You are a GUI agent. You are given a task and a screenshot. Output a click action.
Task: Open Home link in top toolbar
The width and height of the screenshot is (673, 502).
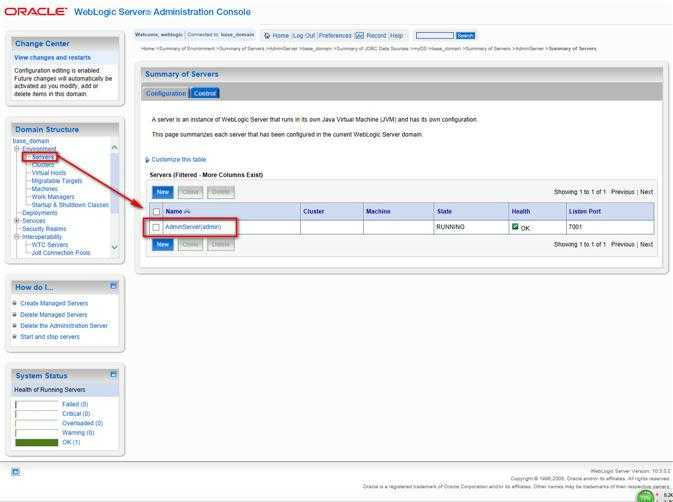tap(281, 36)
